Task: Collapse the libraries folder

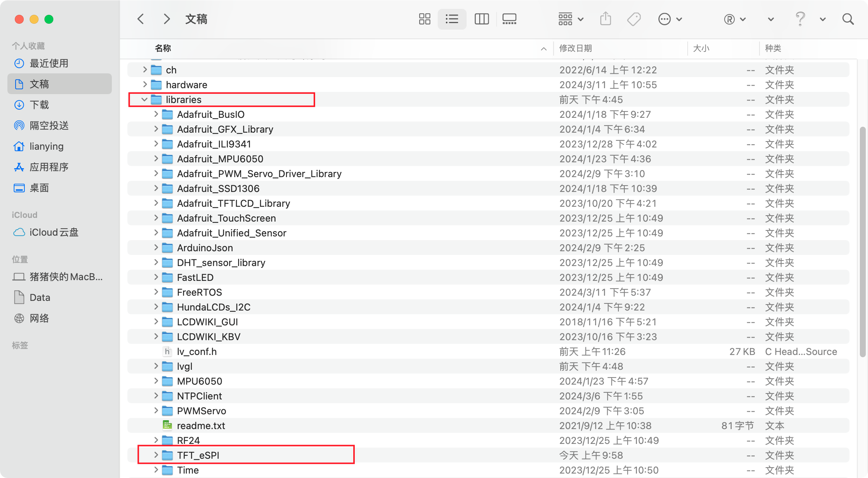Action: 144,100
